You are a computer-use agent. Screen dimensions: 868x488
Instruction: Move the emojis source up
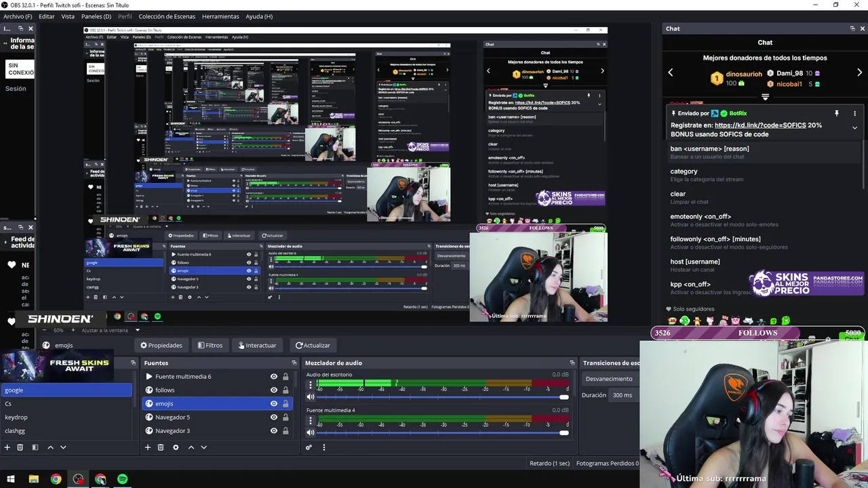[x=191, y=447]
